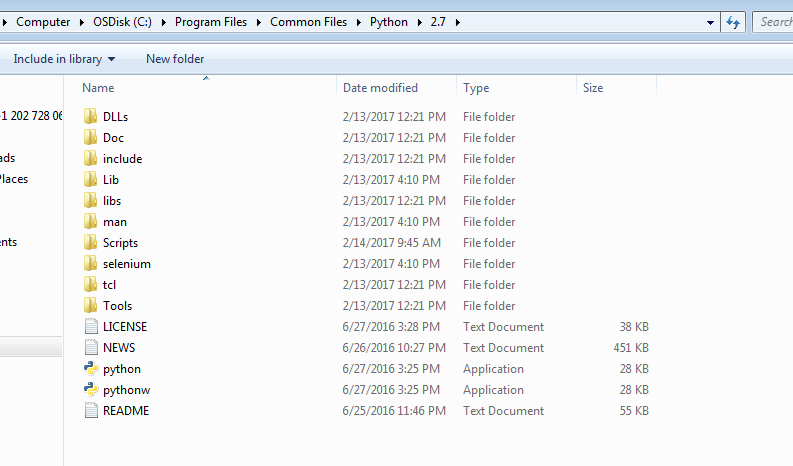Select the folder name 'selenium'
The image size is (793, 466).
pos(127,264)
